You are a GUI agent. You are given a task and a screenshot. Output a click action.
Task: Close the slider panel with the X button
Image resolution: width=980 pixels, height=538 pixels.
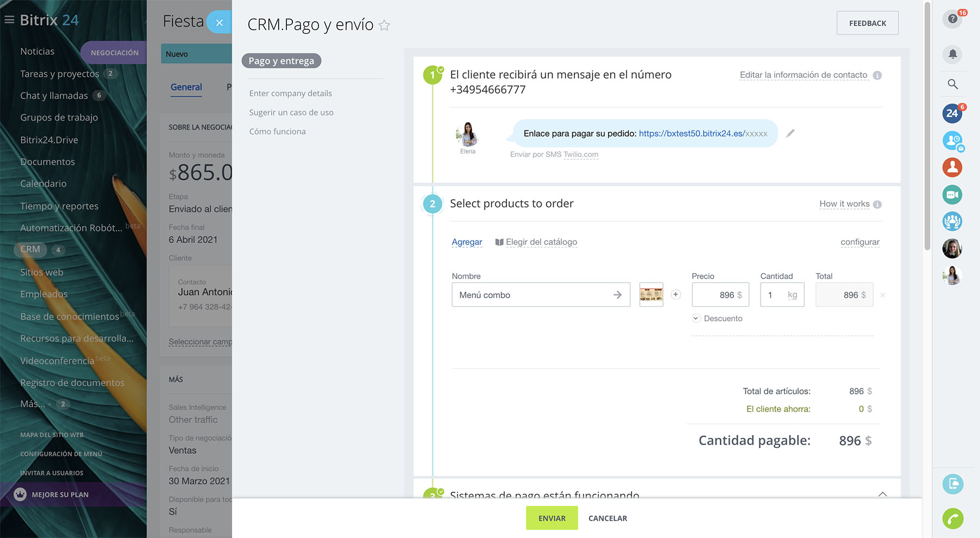[219, 22]
